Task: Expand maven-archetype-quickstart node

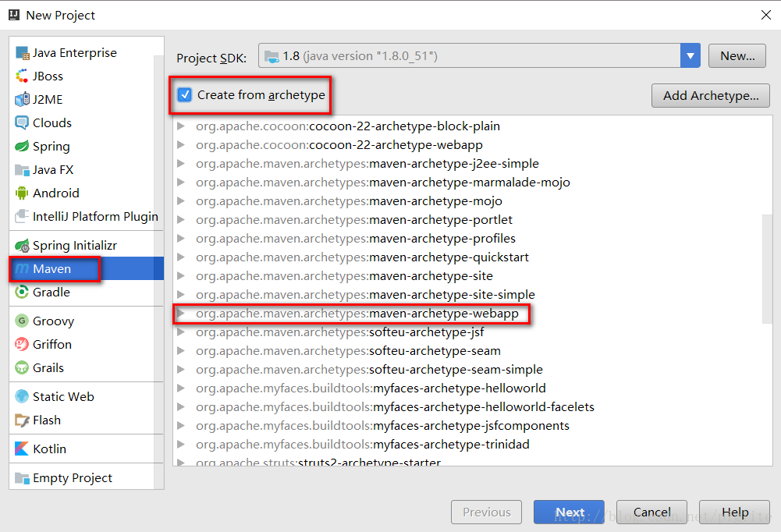Action: 181,257
